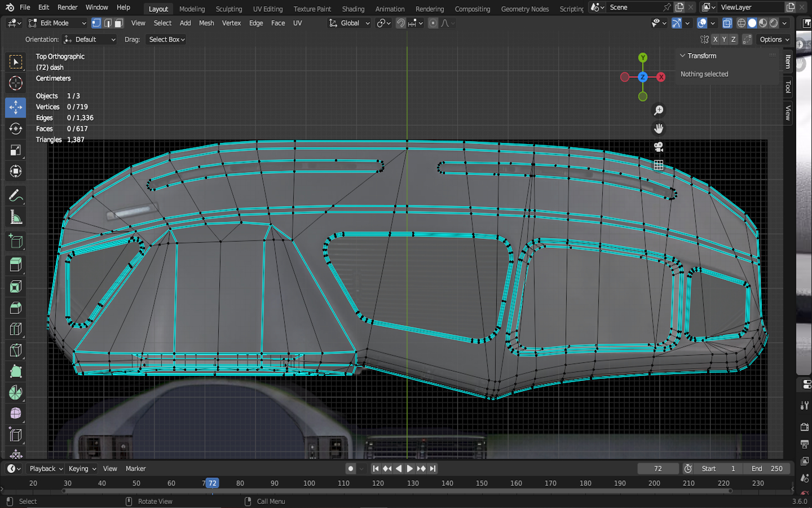Toggle X-ray display mode
The height and width of the screenshot is (508, 812).
(727, 23)
